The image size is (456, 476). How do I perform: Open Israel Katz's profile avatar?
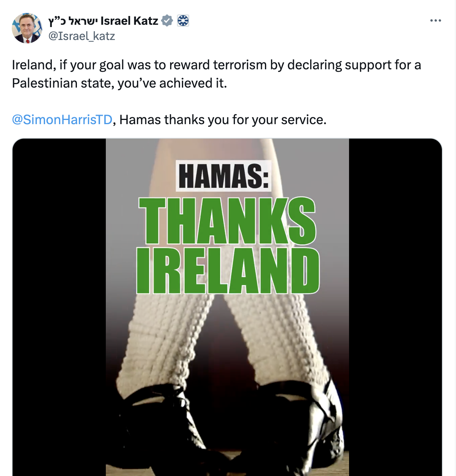[27, 28]
